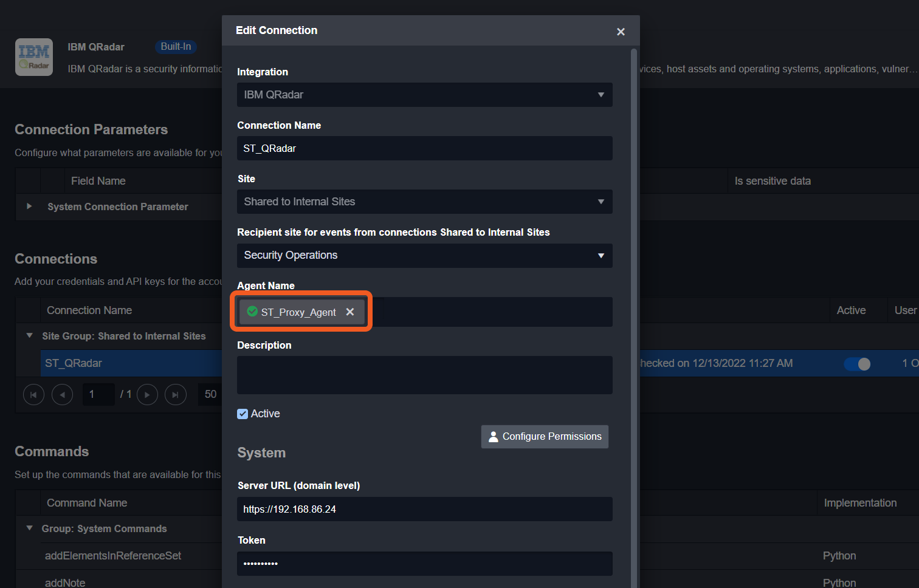
Task: Open the recipient site Security Operations dropdown
Action: pyautogui.click(x=424, y=256)
